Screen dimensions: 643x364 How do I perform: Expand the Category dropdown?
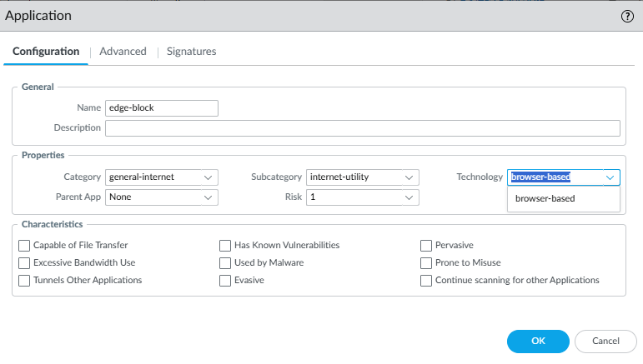pos(161,177)
